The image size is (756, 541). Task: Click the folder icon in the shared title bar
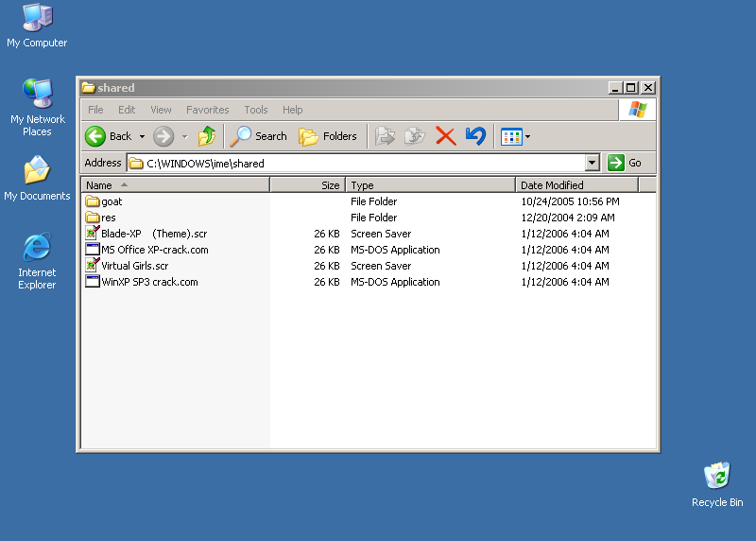tap(88, 87)
